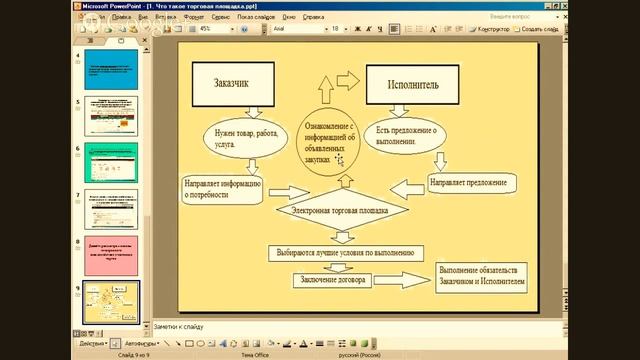
Task: Open the font size 18 dropdown
Action: (346, 29)
